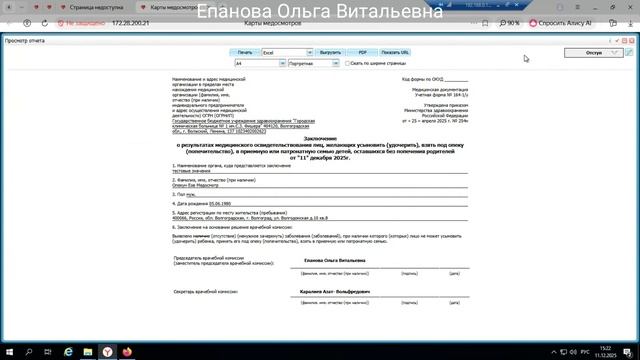Viewport: 640px width, 360px height.
Task: Switch to Yandex Browser on taskbar
Action: pyautogui.click(x=107, y=352)
